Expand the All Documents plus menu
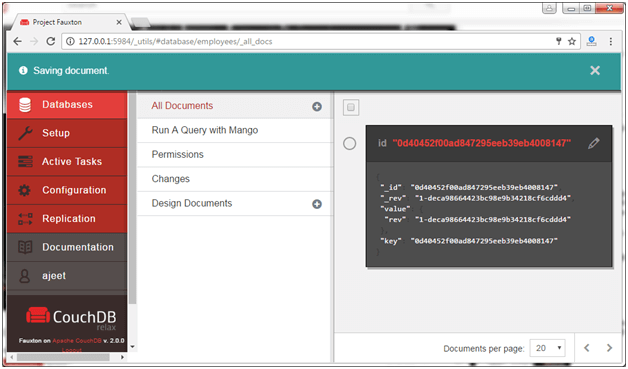The image size is (628, 369). point(317,107)
